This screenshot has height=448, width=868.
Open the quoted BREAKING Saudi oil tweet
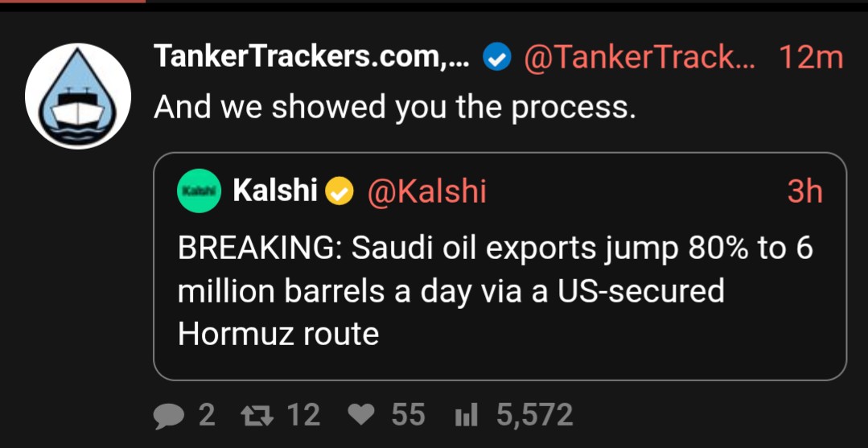click(x=500, y=266)
